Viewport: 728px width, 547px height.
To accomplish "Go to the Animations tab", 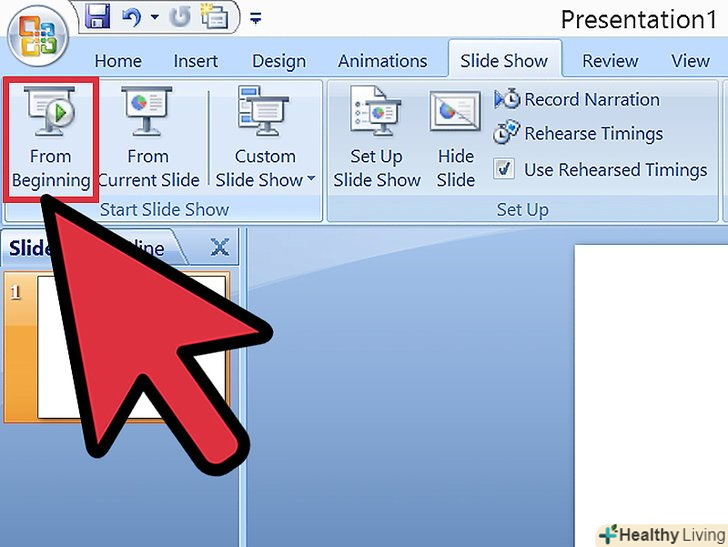I will pyautogui.click(x=383, y=61).
